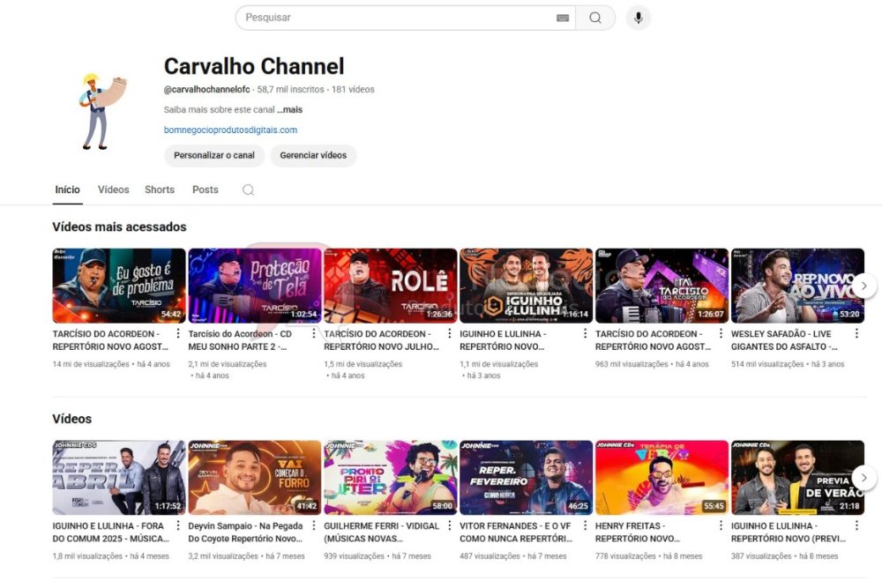The width and height of the screenshot is (882, 588).
Task: Open options menu for Repertório Novo Julho video
Action: [x=450, y=334]
